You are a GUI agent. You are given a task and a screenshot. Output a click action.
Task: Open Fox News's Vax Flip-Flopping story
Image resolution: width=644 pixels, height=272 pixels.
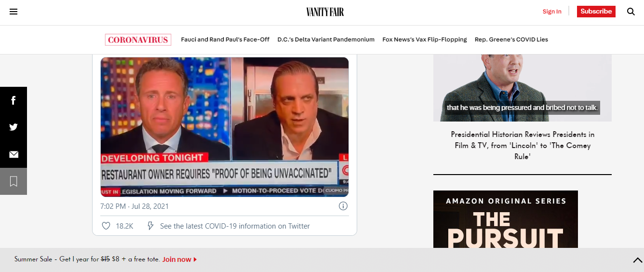pos(425,40)
